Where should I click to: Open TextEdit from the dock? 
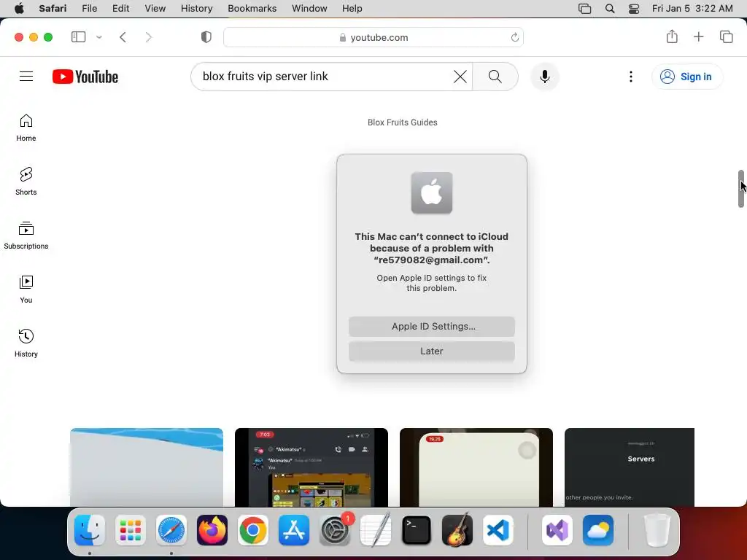tap(376, 530)
